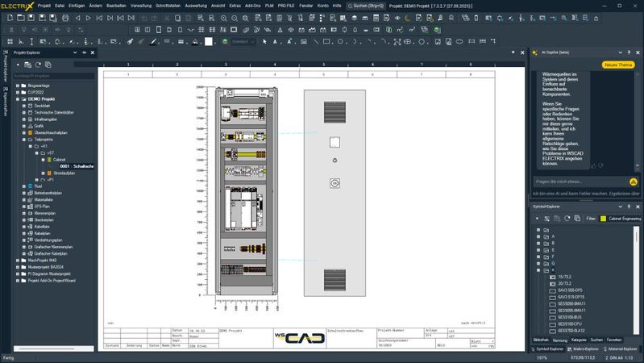Click the zoom in magnifier icon
This screenshot has width=644, height=363.
(224, 18)
